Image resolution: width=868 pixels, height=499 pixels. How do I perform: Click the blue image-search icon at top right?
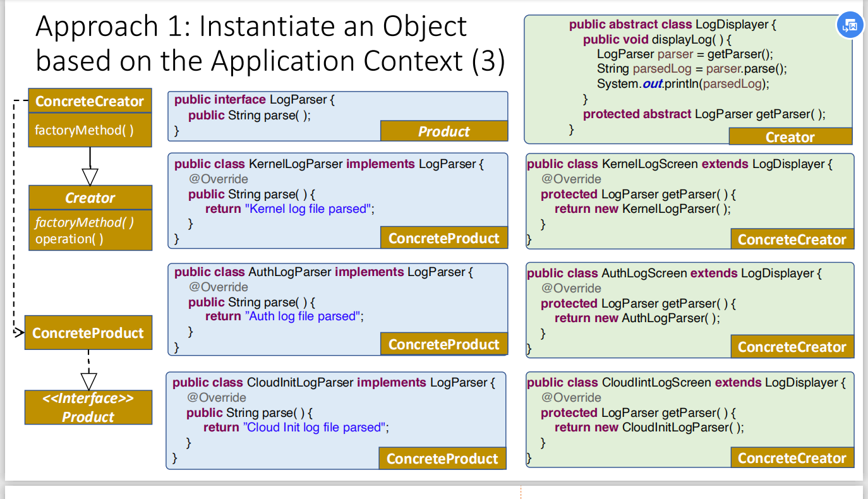pos(849,25)
